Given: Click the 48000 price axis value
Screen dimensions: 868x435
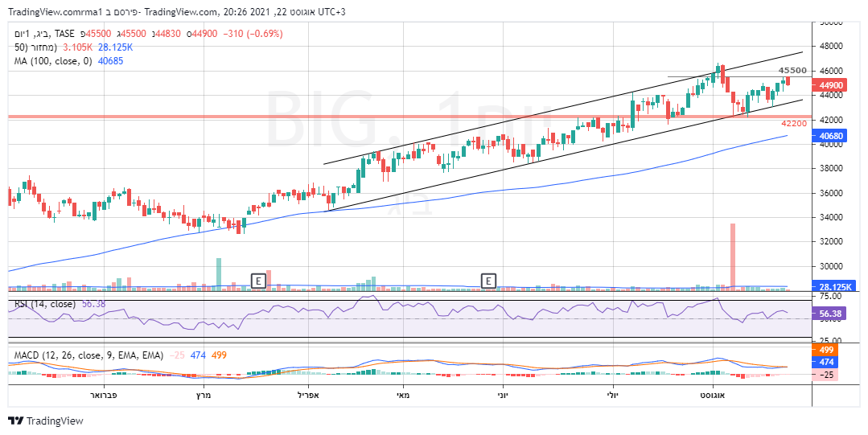Looking at the screenshot, I should [x=830, y=47].
